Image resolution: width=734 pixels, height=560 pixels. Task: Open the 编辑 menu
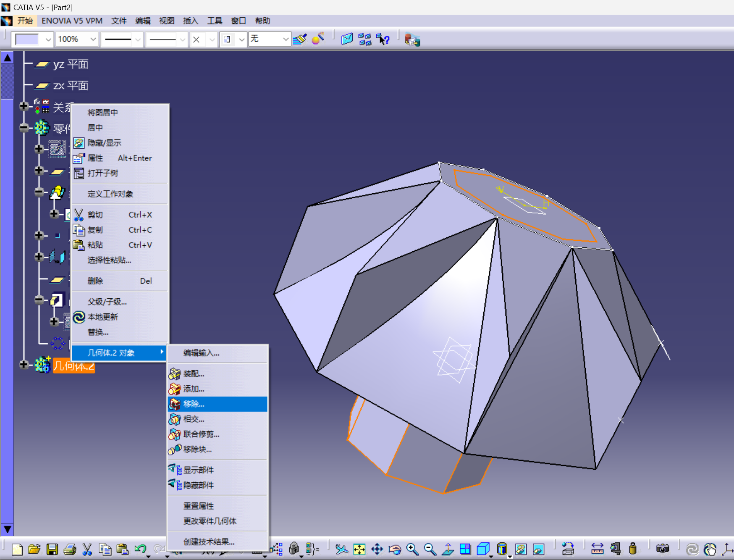(143, 21)
